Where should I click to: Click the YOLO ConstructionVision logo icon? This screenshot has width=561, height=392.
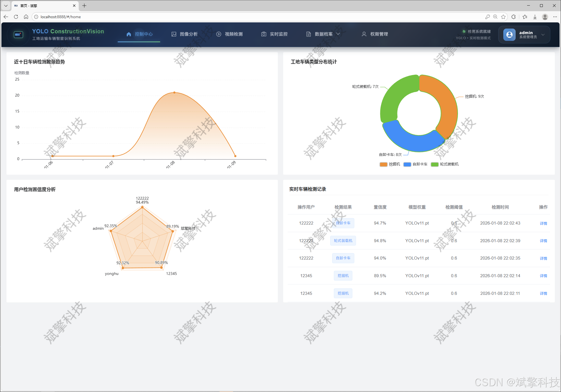(18, 34)
